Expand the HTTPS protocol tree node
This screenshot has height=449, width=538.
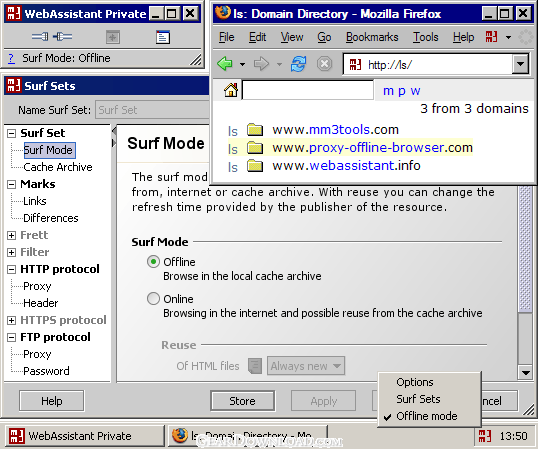[x=11, y=320]
